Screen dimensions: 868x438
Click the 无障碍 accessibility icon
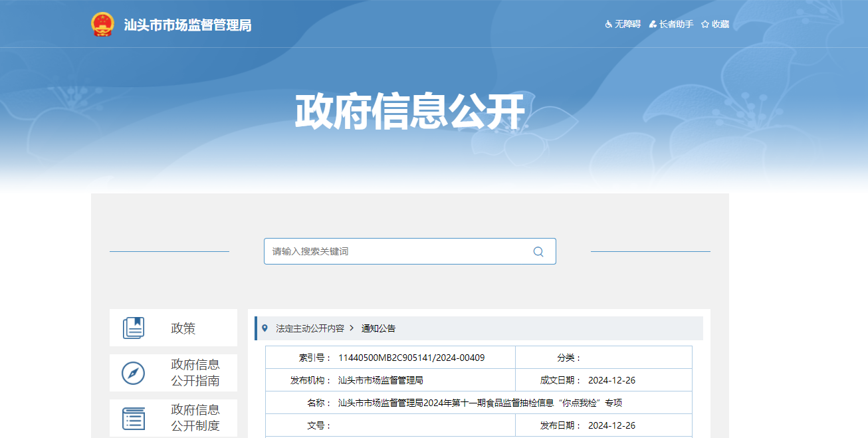(608, 24)
